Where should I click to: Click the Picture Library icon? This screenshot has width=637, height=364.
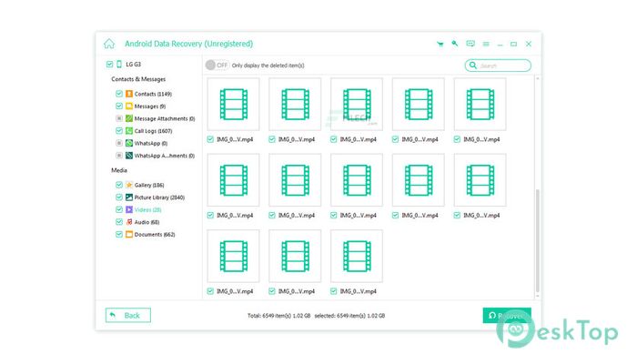point(129,197)
